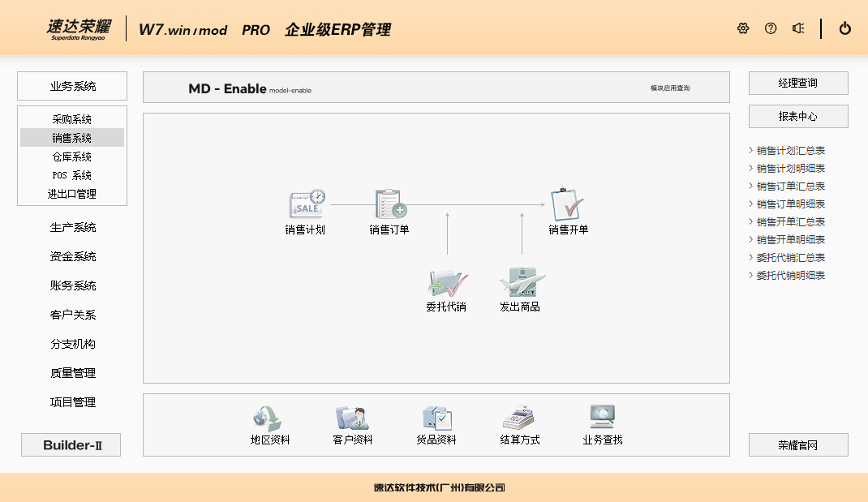The image size is (868, 502).
Task: Open the 发出商品 goods shipped icon
Action: pyautogui.click(x=521, y=283)
